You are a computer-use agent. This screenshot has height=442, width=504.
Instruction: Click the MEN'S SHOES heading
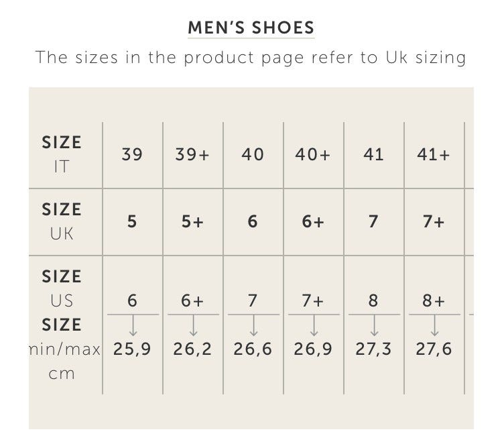click(251, 28)
